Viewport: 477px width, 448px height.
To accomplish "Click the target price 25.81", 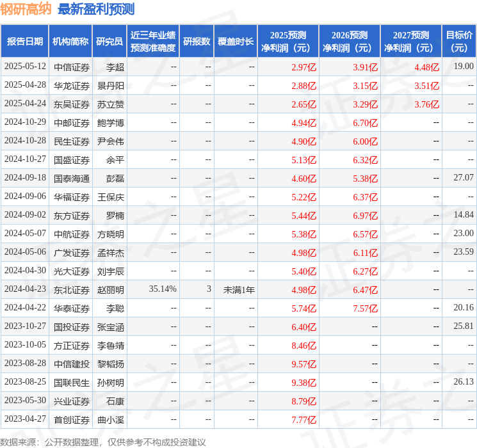I will [x=464, y=326].
